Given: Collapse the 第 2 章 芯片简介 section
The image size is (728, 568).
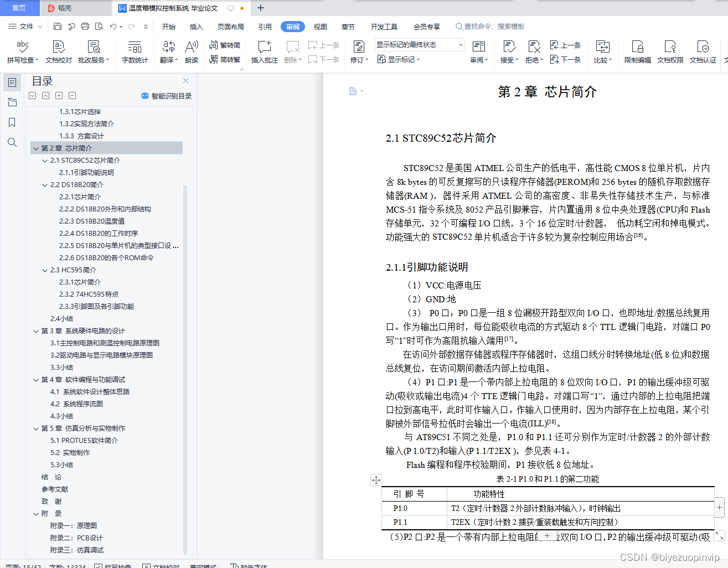Looking at the screenshot, I should pyautogui.click(x=36, y=148).
